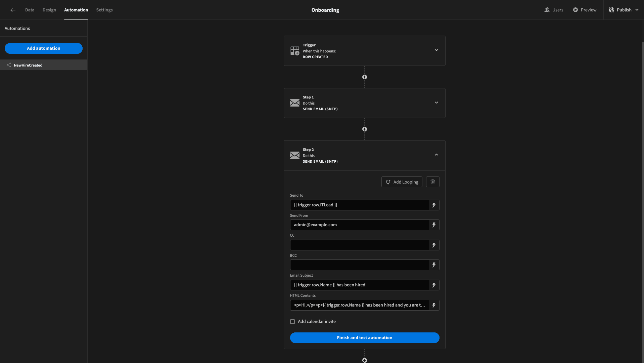Screen dimensions: 644x363
Task: Select the Automation tab
Action: coord(76,10)
